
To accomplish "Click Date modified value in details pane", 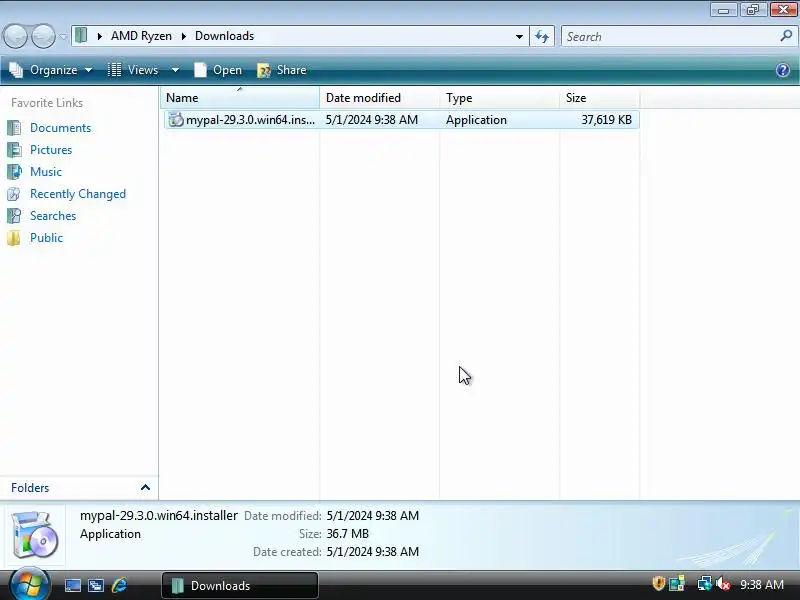I will click(x=373, y=516).
